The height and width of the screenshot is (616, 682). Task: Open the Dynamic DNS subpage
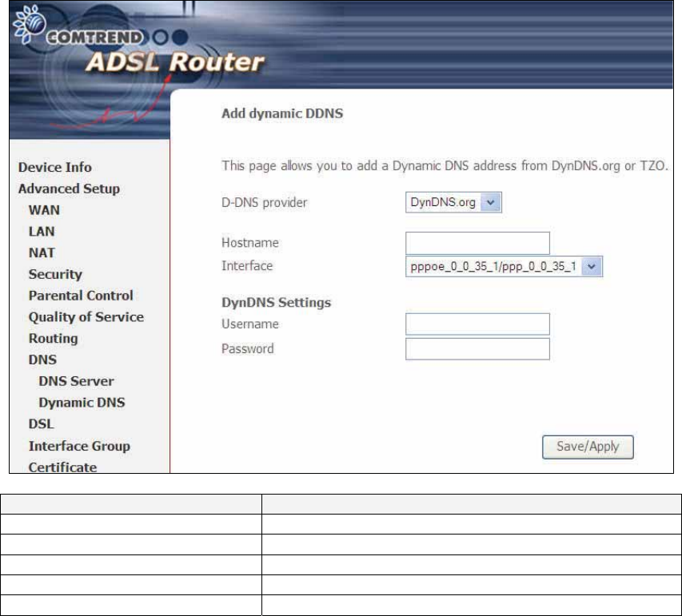point(82,403)
